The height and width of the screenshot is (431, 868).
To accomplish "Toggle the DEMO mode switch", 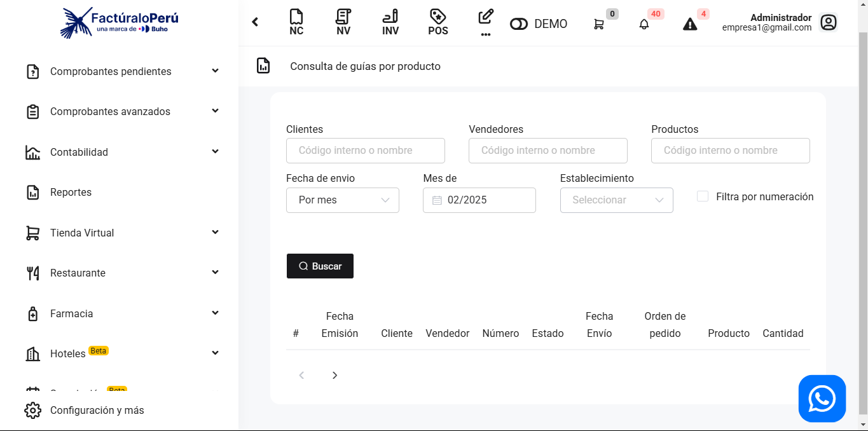I will tap(519, 24).
